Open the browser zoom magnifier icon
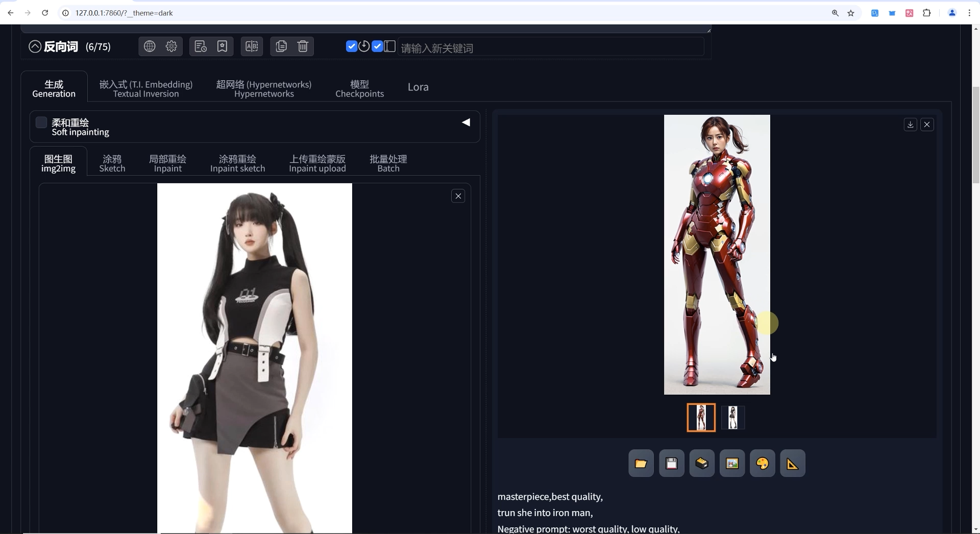 (835, 13)
